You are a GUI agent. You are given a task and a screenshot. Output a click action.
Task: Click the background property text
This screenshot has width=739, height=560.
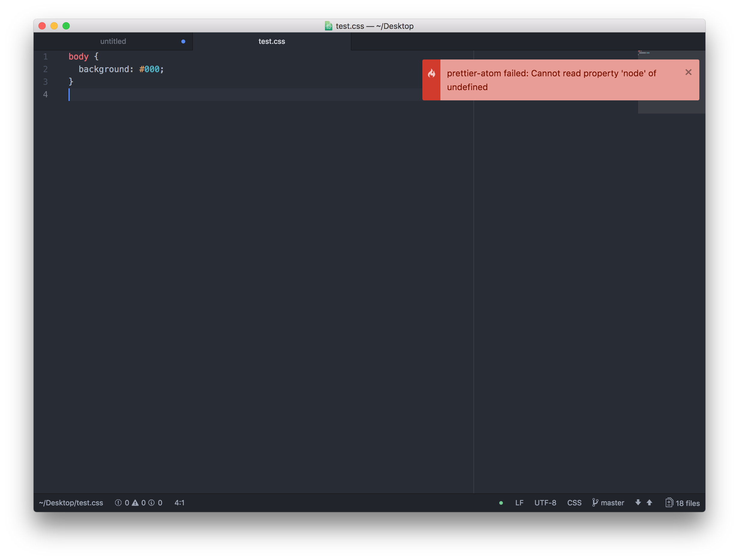tap(104, 69)
